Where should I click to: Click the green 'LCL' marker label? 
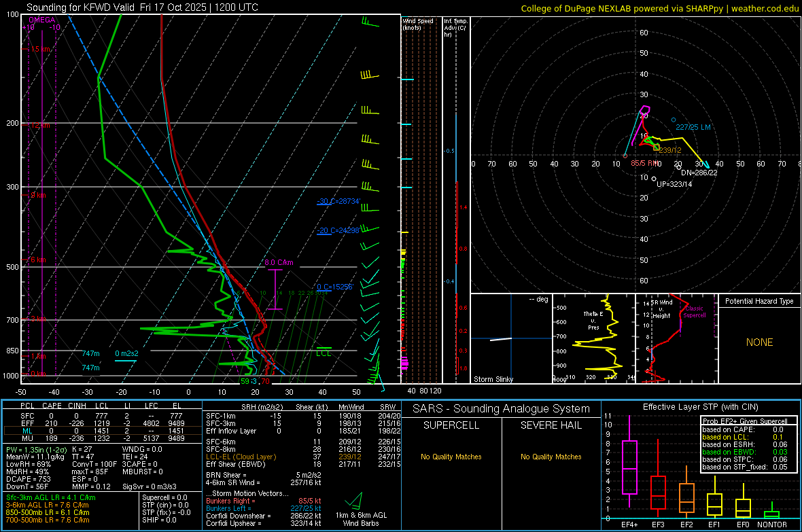tap(324, 353)
